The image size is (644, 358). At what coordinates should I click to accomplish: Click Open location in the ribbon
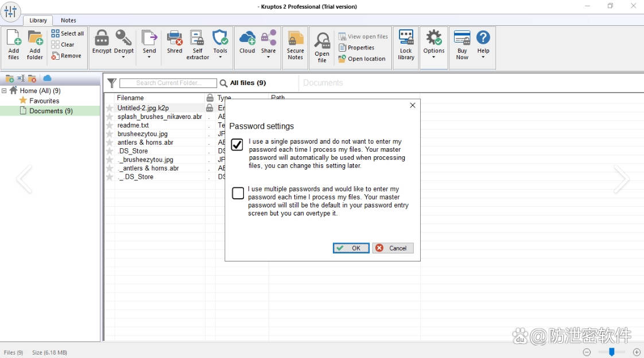tap(362, 59)
